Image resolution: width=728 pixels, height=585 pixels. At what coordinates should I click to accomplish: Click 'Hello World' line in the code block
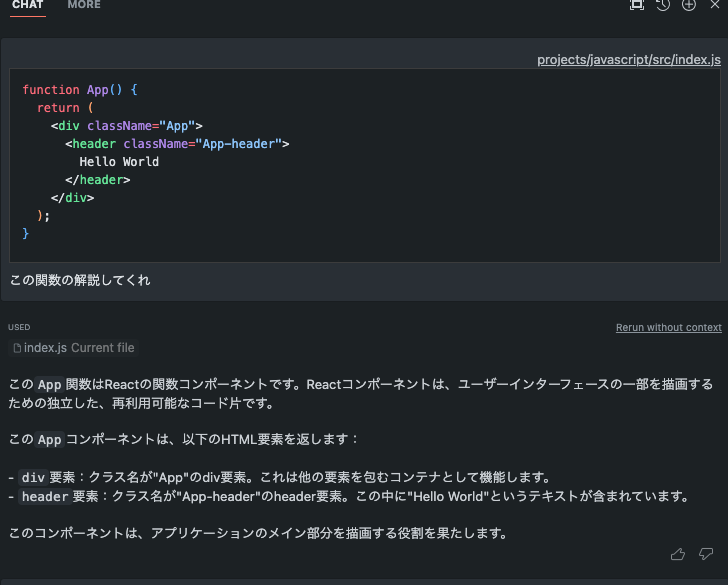119,162
